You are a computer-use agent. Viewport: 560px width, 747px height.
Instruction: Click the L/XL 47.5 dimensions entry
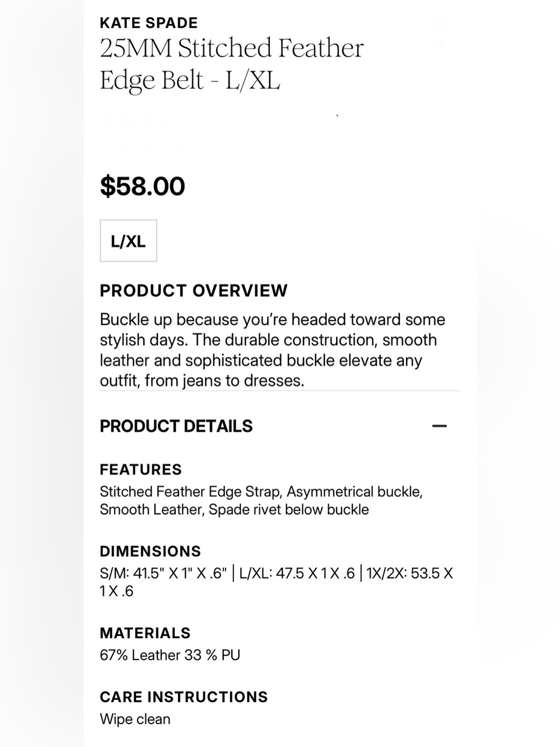[x=297, y=573]
